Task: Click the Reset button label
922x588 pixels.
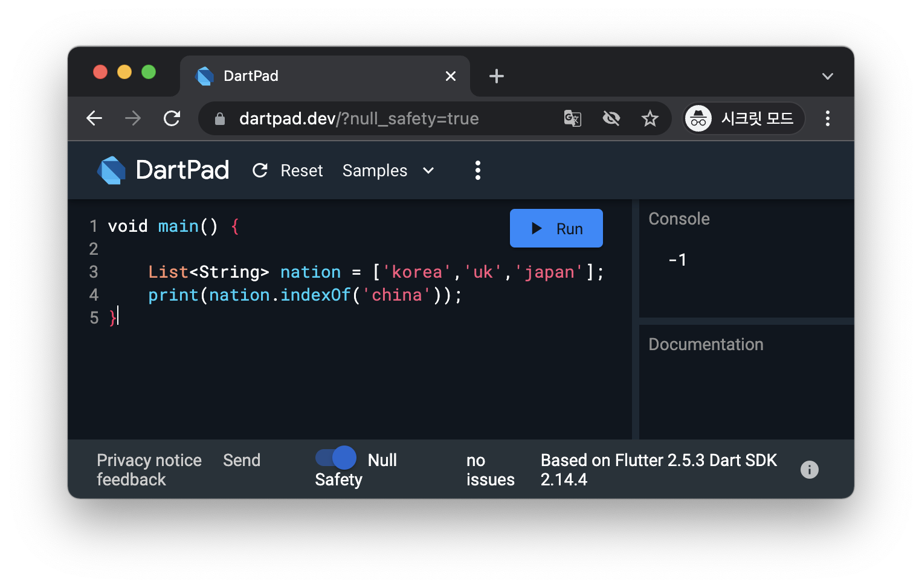Action: [x=301, y=171]
